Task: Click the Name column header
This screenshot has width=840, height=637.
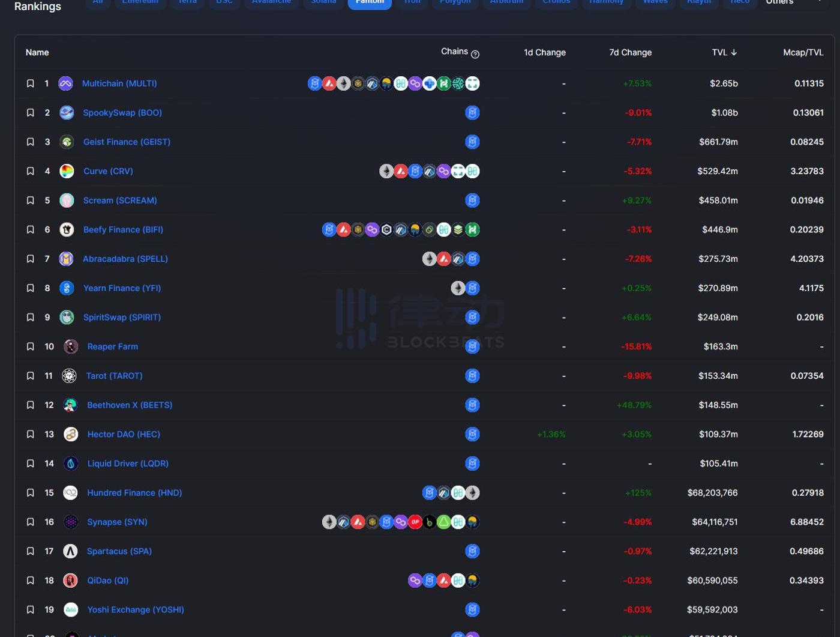Action: 37,52
